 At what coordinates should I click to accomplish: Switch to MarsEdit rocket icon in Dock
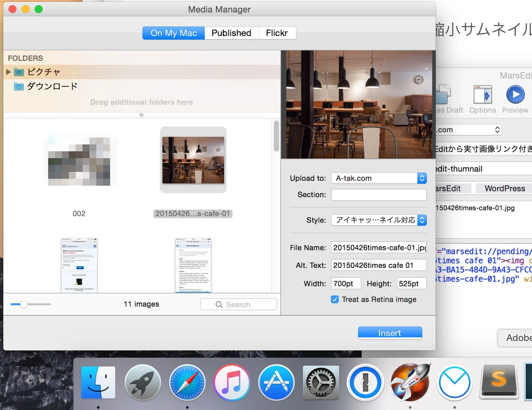pos(410,382)
